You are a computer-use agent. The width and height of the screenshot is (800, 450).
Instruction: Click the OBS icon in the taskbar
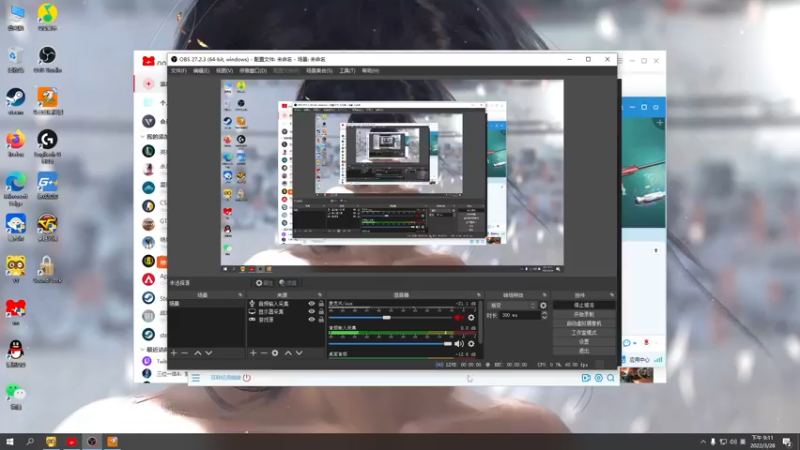click(x=92, y=442)
